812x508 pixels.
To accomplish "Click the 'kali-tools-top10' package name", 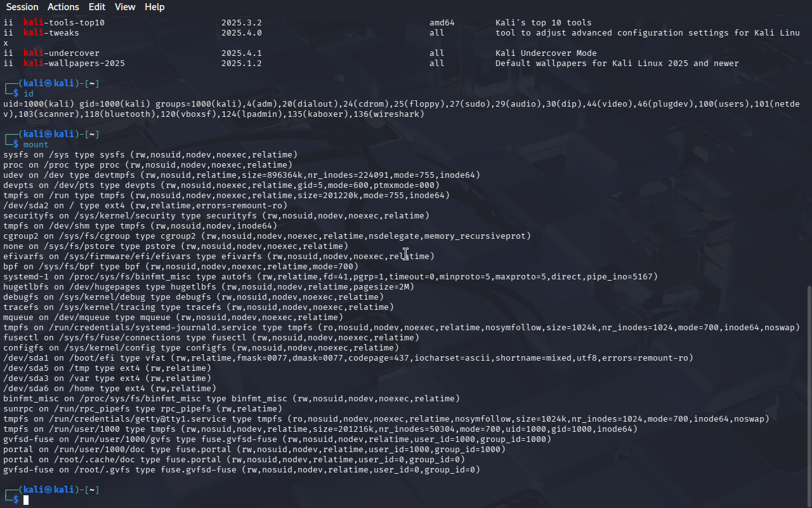I will [64, 23].
